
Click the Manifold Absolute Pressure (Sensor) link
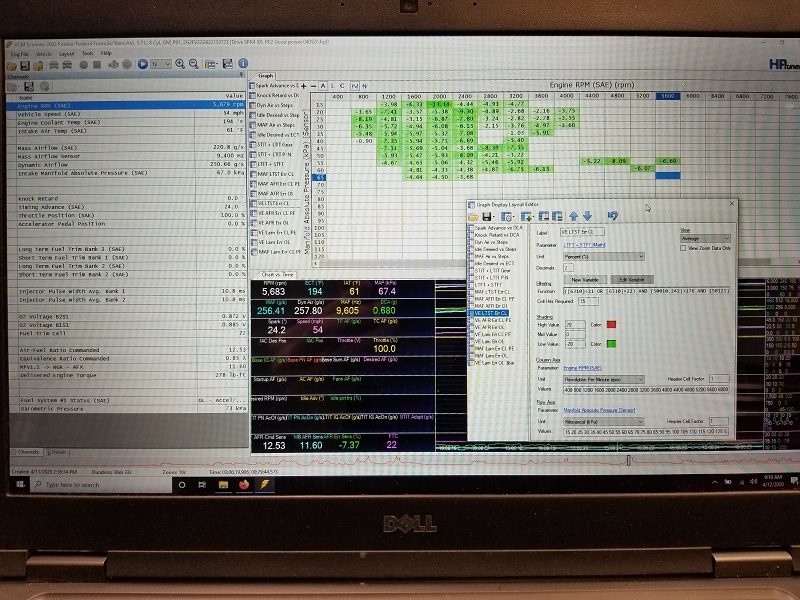pos(599,410)
